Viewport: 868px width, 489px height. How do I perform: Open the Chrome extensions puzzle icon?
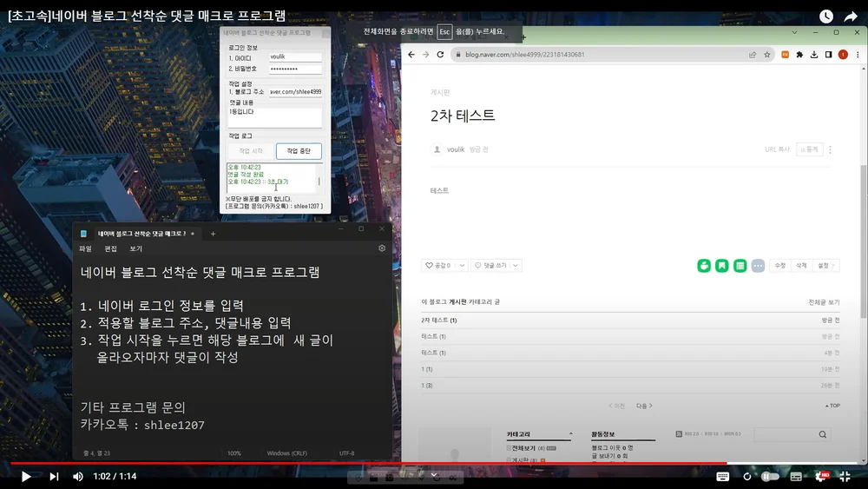point(799,54)
